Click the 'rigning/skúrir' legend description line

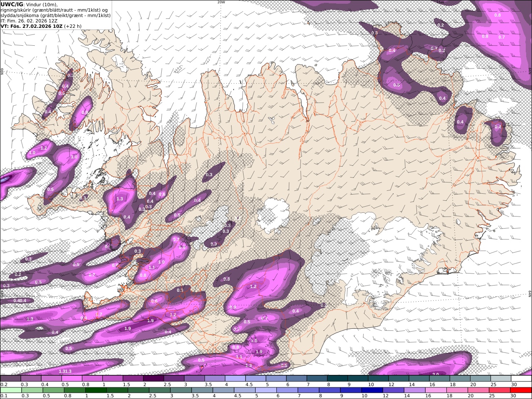[54, 10]
